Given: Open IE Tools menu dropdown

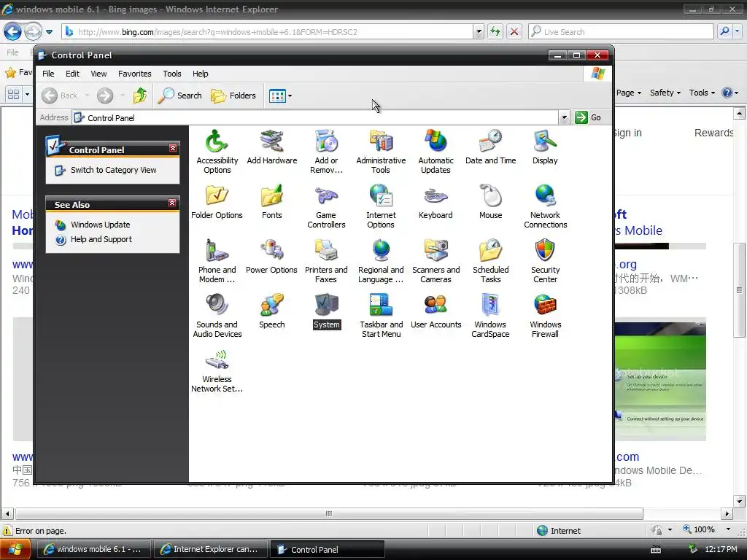Looking at the screenshot, I should point(702,93).
